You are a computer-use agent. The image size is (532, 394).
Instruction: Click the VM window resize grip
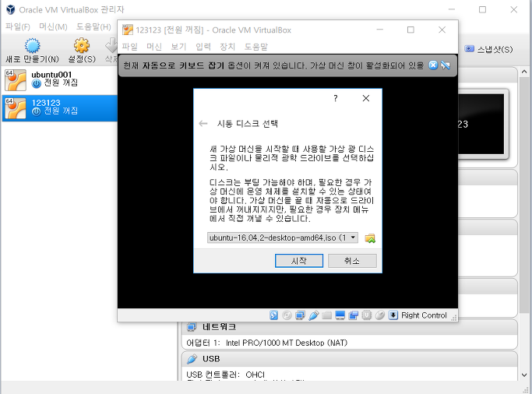(454, 318)
